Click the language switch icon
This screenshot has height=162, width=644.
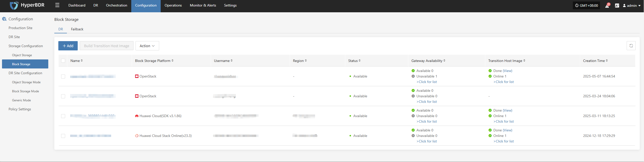[617, 6]
